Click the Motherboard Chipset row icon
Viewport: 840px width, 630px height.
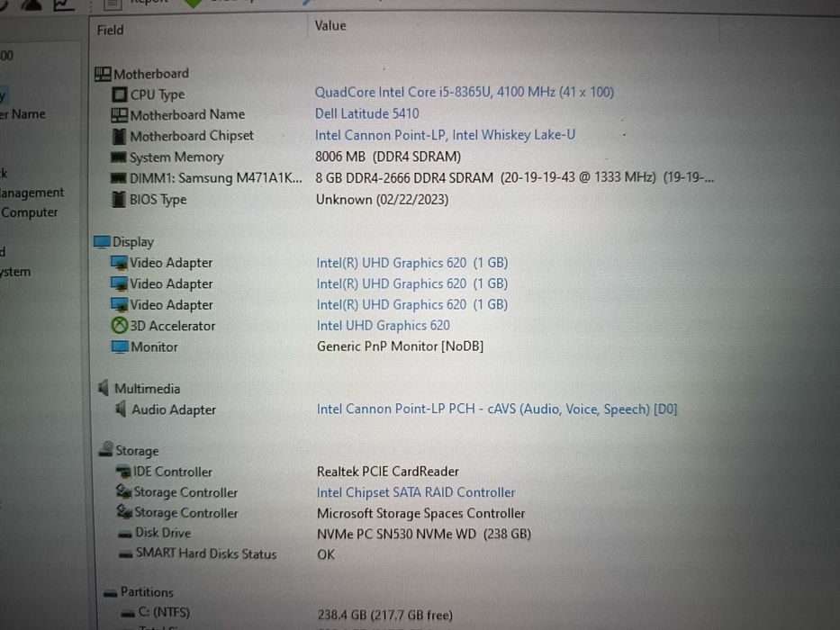119,136
